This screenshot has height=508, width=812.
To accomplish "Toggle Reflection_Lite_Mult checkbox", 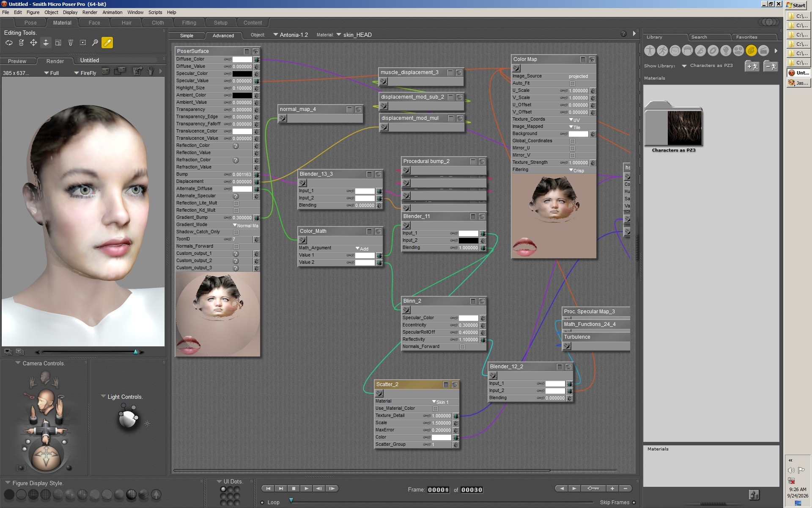I will point(236,203).
